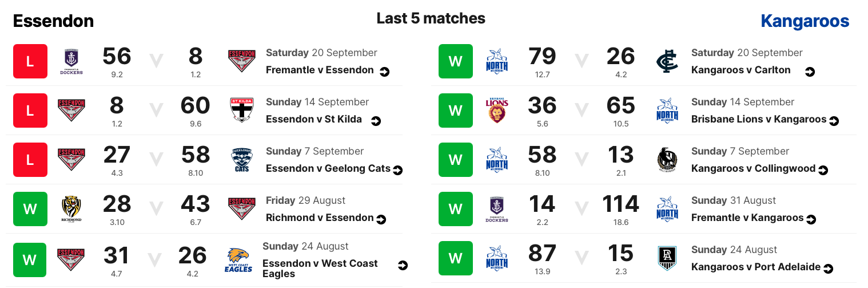Viewport: 868px width, 288px height.
Task: Open arrow next to Fremantle v Essendon
Action: 385,72
